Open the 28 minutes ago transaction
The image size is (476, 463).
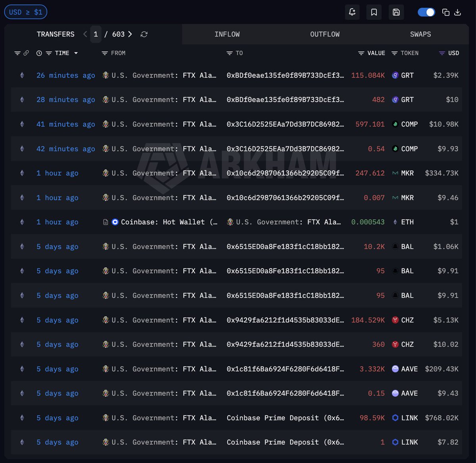(66, 100)
